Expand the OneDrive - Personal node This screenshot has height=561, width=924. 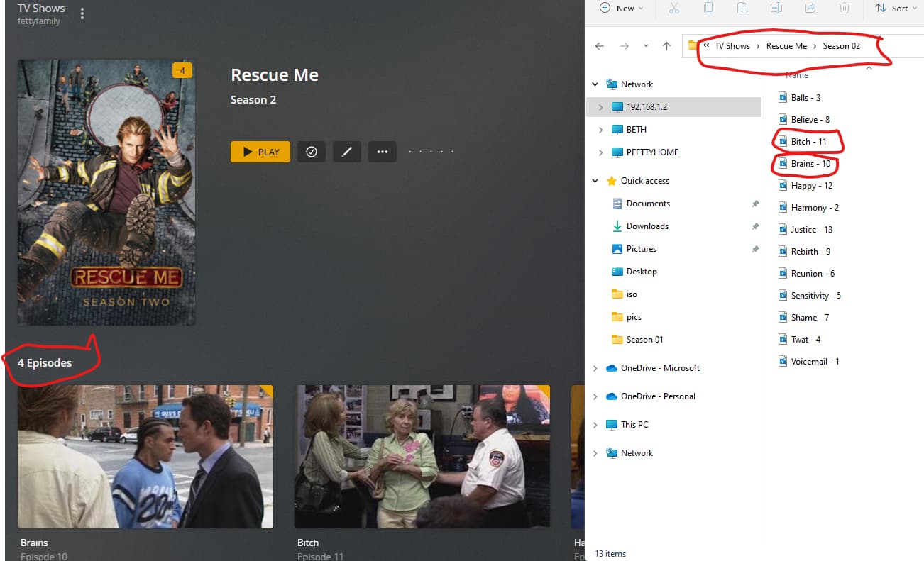point(595,396)
